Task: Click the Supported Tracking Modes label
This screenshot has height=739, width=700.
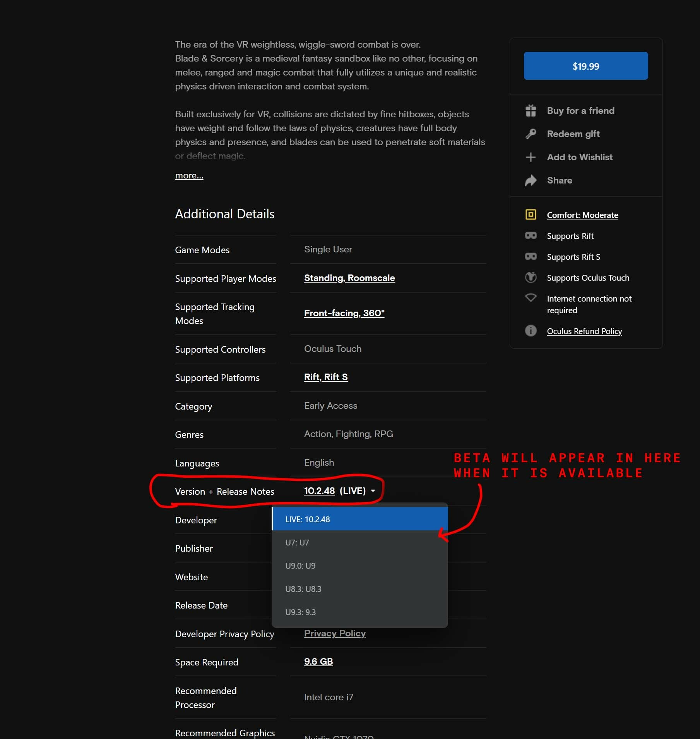Action: [214, 314]
